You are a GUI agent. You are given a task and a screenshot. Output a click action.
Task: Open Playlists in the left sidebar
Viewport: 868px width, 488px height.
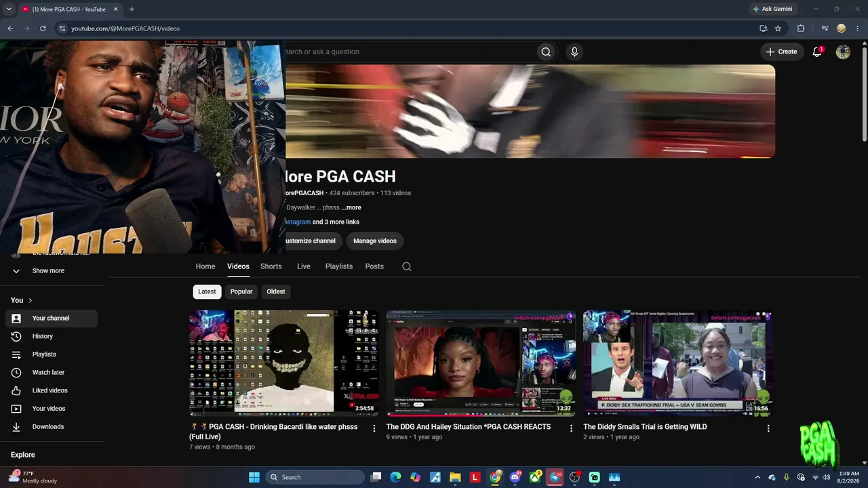52,354
